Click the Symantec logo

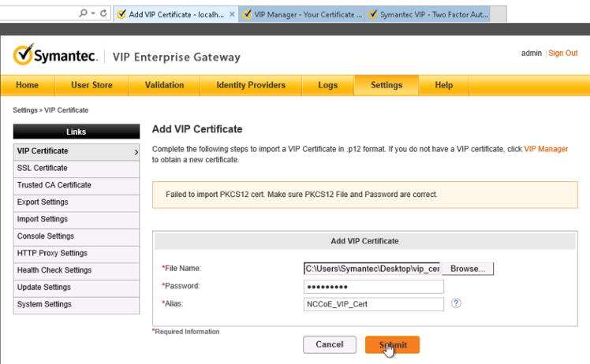pos(55,56)
